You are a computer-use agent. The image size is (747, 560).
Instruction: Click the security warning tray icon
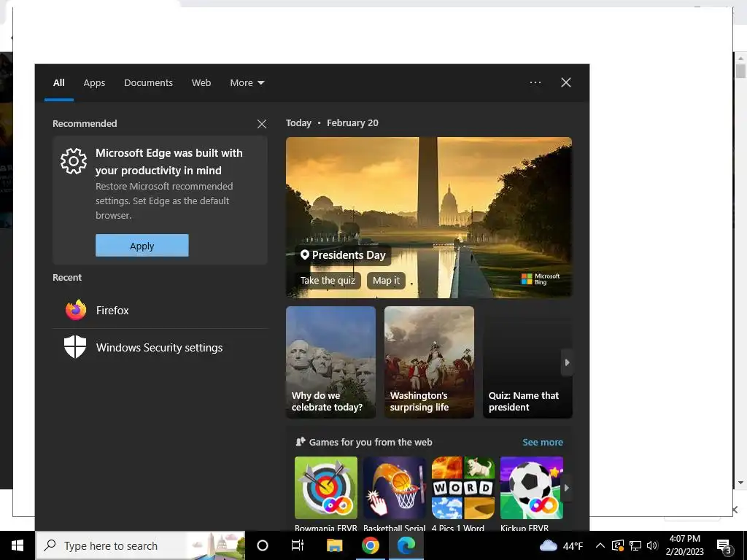point(617,545)
